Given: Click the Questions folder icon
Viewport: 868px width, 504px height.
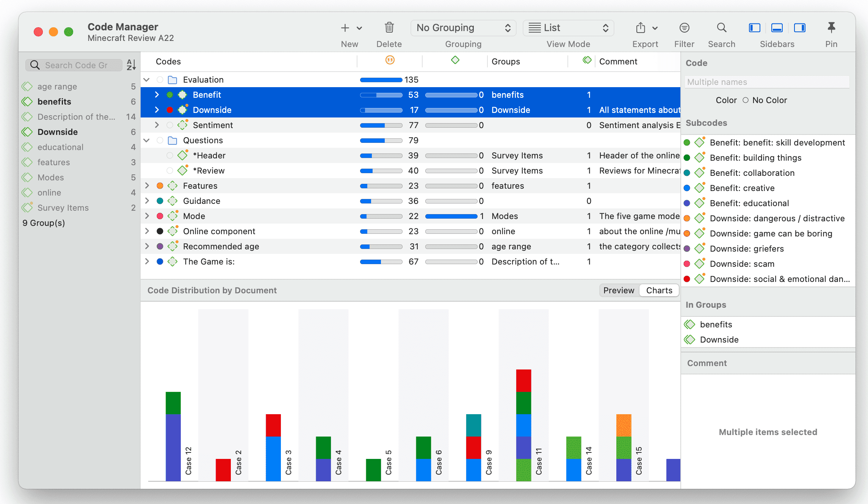Looking at the screenshot, I should coord(172,141).
